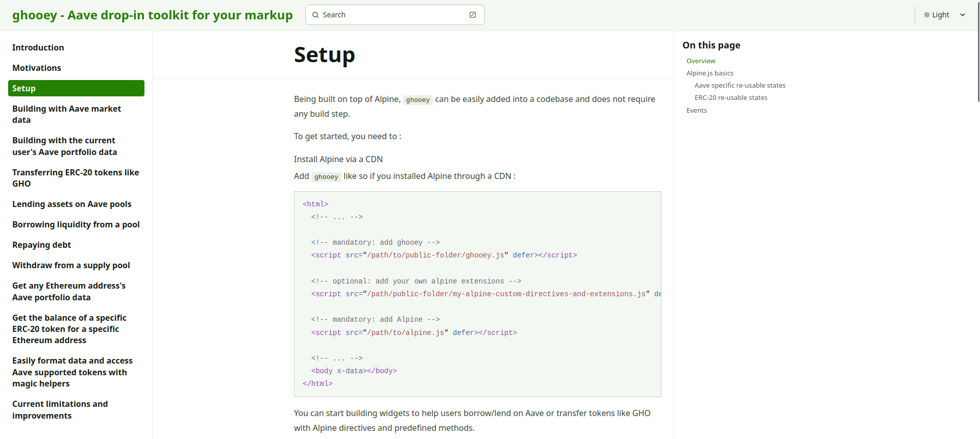Image resolution: width=980 pixels, height=439 pixels.
Task: Open the Light theme selector
Action: 944,15
